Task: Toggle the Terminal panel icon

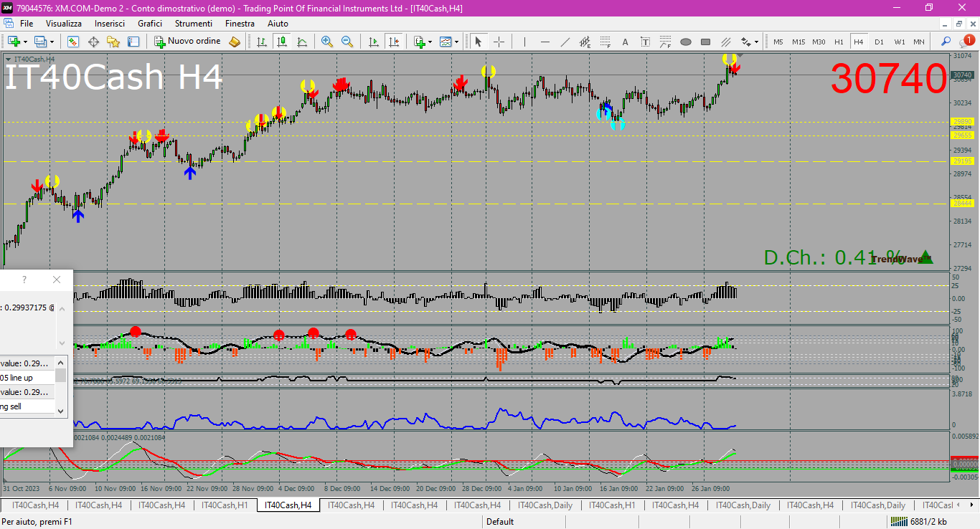Action: [133, 42]
